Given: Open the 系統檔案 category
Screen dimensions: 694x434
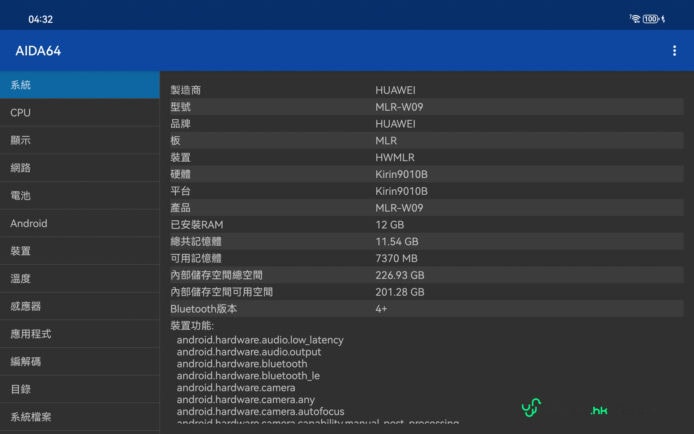Looking at the screenshot, I should 80,417.
